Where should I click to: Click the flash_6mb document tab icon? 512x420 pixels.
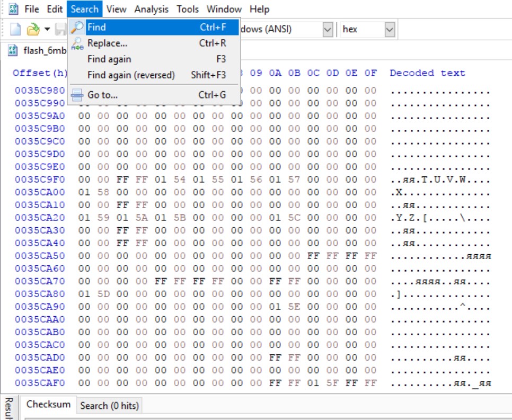click(x=13, y=51)
